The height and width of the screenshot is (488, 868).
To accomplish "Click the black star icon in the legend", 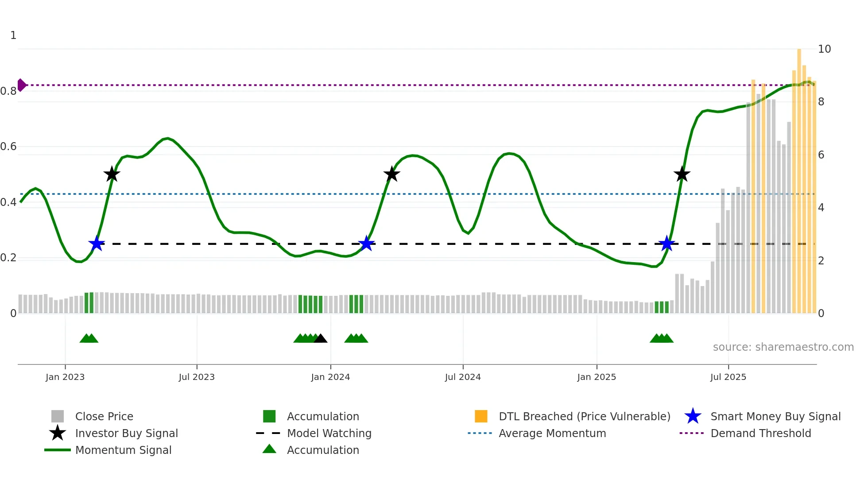I will (x=58, y=433).
